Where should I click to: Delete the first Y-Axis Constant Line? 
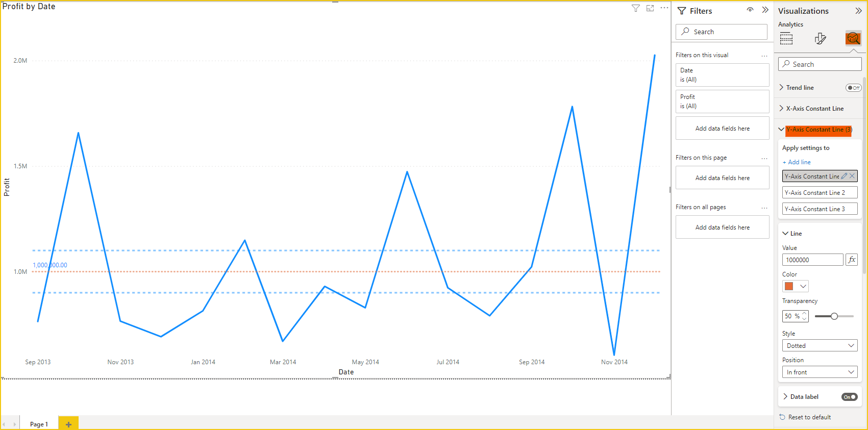pyautogui.click(x=852, y=176)
